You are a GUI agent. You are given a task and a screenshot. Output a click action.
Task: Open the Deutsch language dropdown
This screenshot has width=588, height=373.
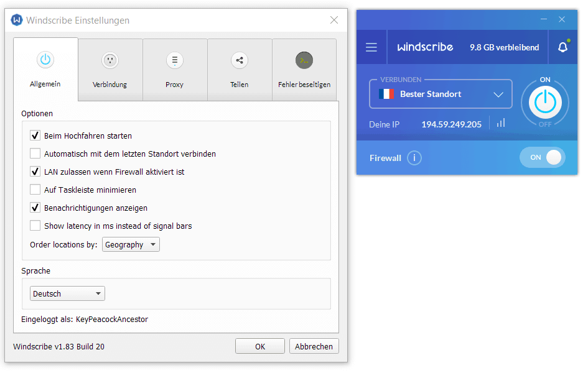click(67, 293)
